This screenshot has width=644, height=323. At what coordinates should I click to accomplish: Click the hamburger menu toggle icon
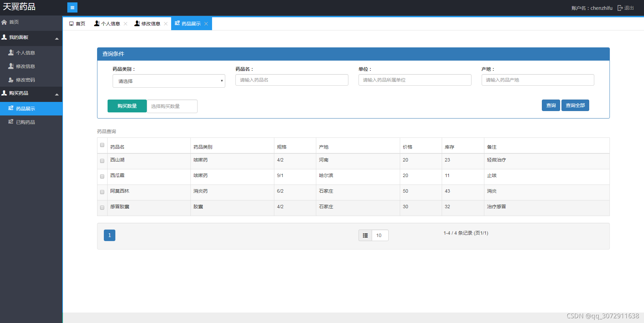[72, 7]
